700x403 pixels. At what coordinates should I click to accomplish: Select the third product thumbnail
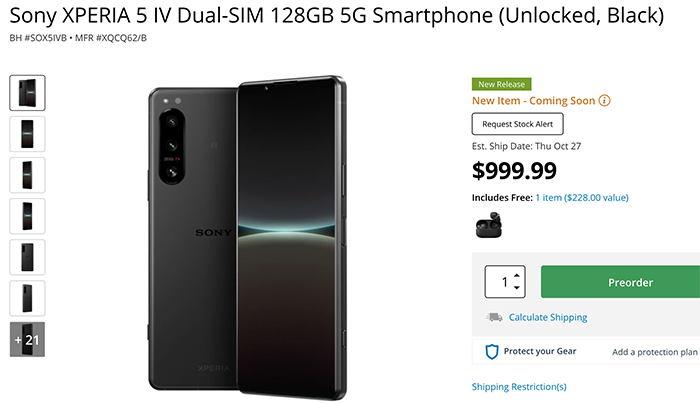click(27, 175)
